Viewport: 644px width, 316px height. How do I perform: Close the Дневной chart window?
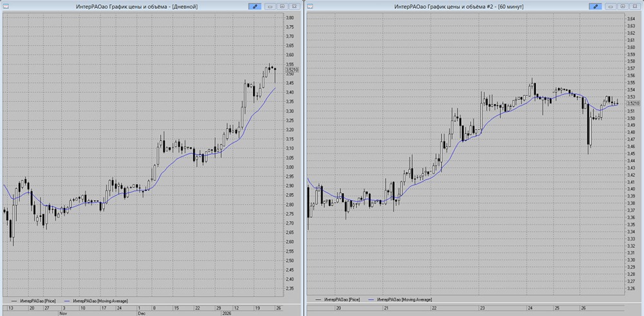tap(294, 6)
